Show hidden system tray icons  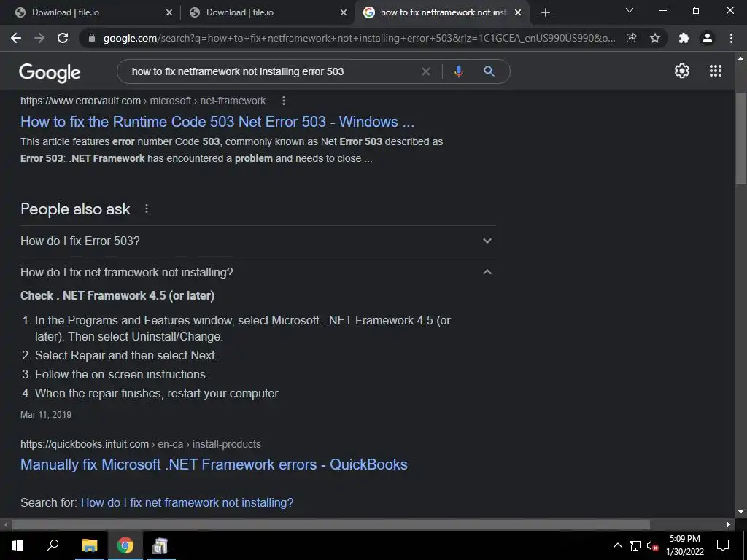tap(617, 545)
